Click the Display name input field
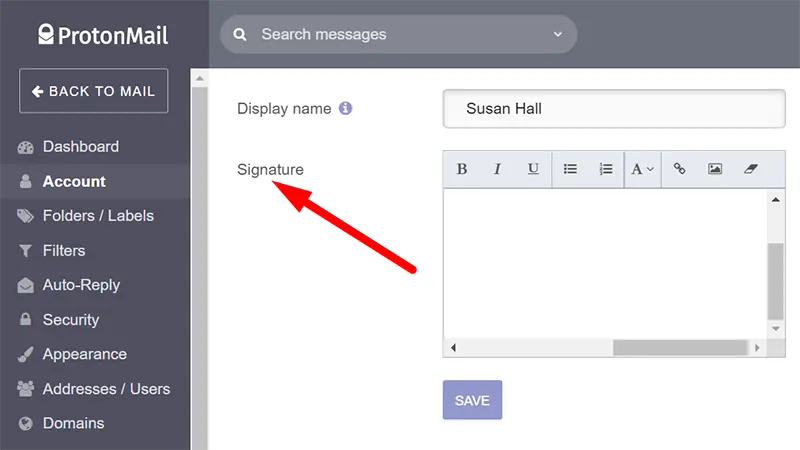Viewport: 800px width, 450px height. tap(614, 109)
